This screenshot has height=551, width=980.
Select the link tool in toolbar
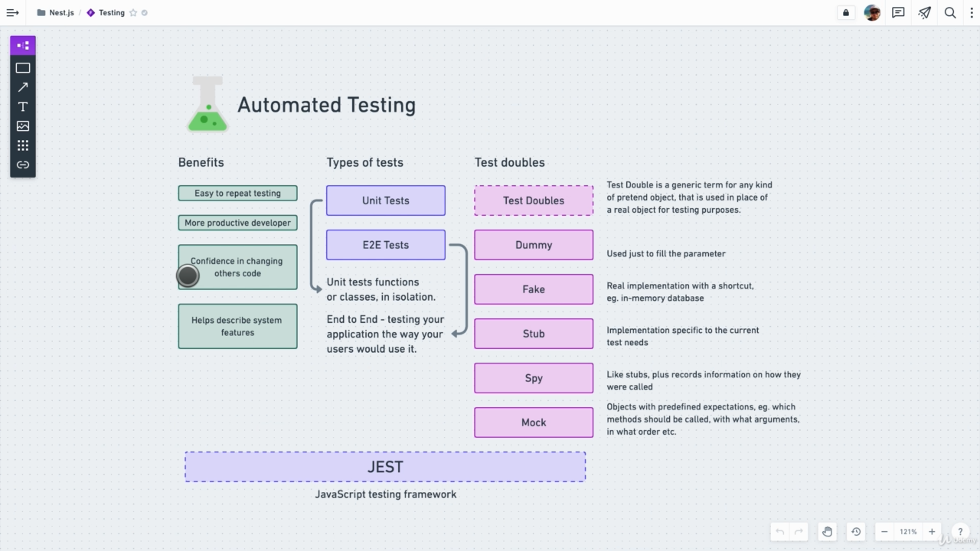23,165
